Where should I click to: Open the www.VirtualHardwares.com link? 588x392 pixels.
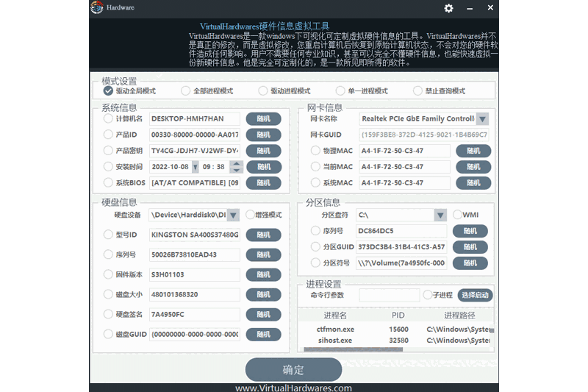tap(293, 387)
